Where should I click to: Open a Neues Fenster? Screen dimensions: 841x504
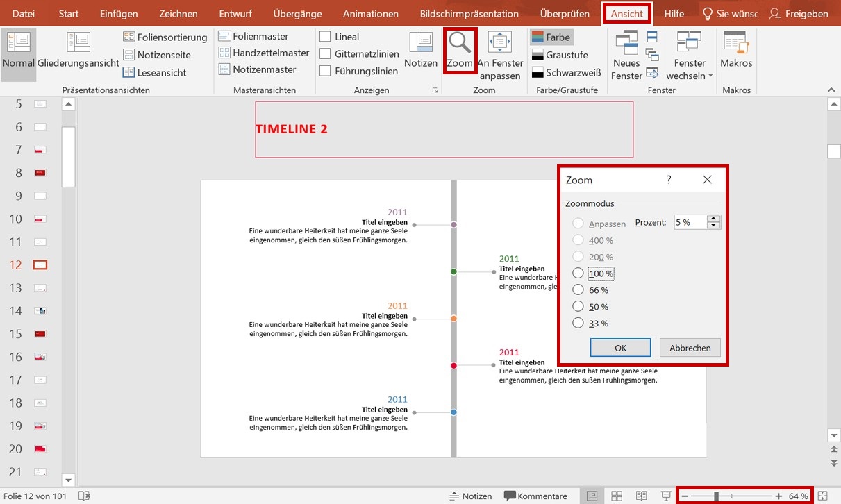click(x=626, y=56)
